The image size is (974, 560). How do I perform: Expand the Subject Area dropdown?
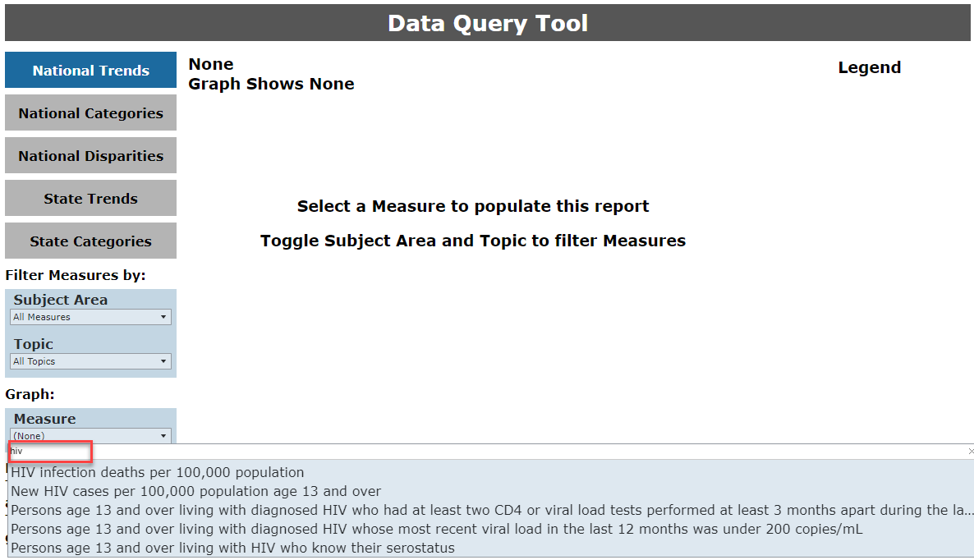click(90, 317)
